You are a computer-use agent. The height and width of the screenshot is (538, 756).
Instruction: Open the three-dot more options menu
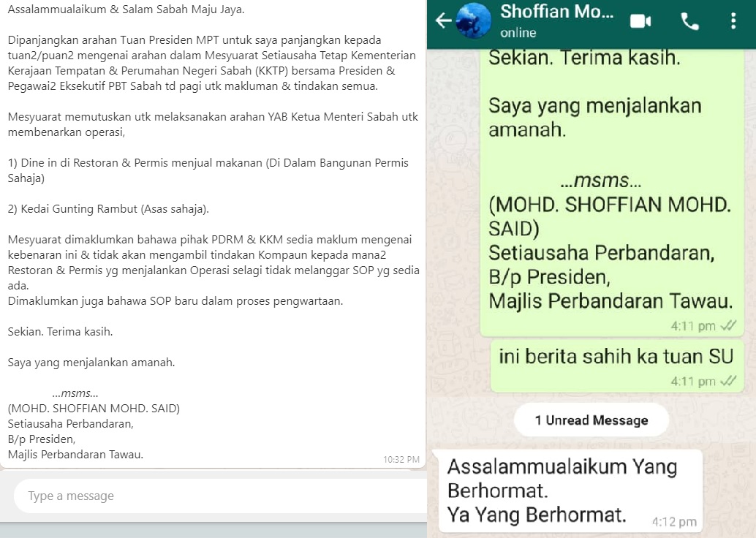pos(733,21)
